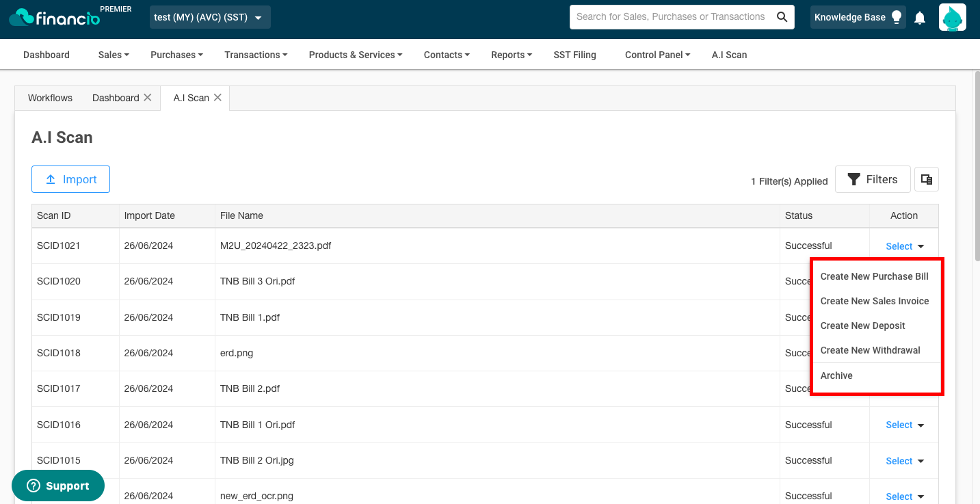Click scan ID SCID1018

click(59, 353)
